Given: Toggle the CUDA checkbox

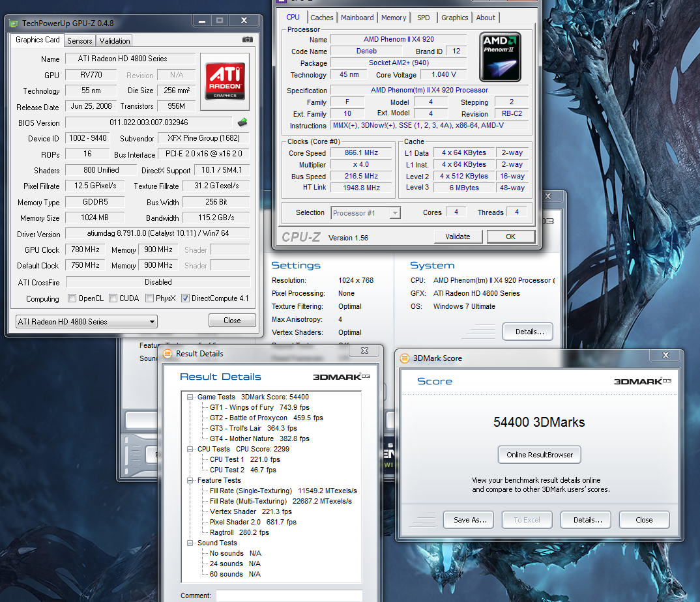Looking at the screenshot, I should click(113, 298).
